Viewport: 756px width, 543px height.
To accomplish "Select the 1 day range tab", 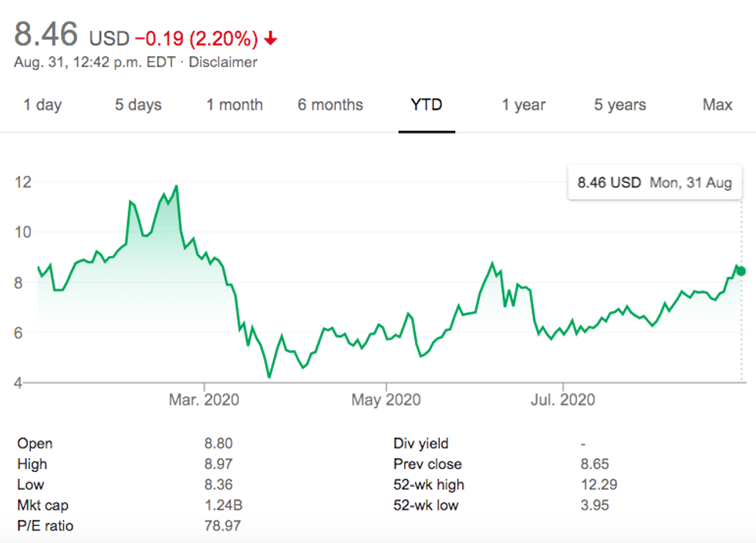I will pos(42,105).
